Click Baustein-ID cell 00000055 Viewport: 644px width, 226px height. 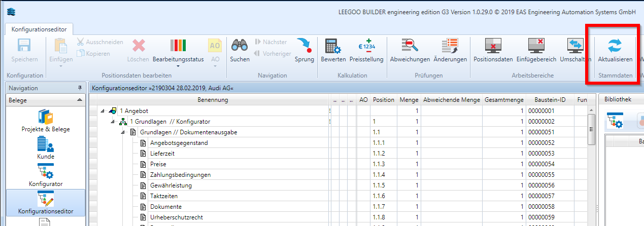pyautogui.click(x=550, y=175)
